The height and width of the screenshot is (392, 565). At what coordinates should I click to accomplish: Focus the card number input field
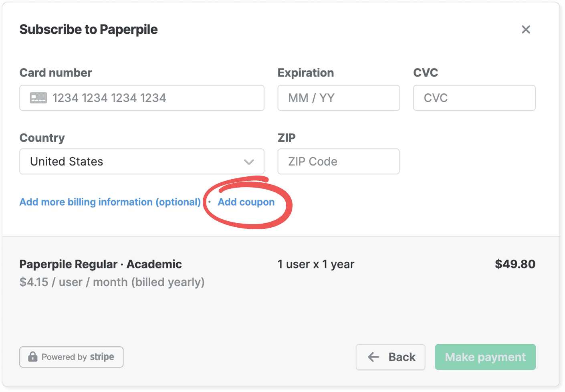(152, 98)
